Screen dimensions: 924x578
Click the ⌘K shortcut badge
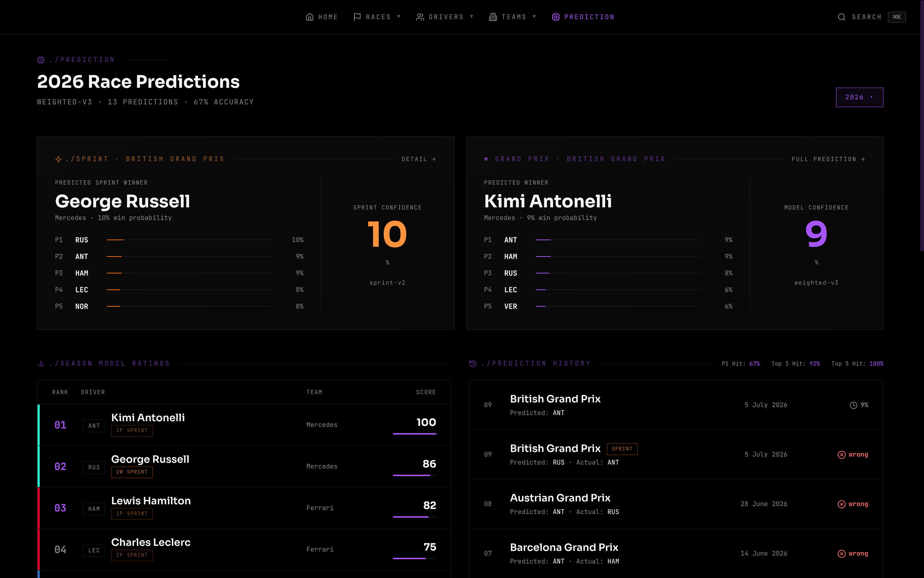pyautogui.click(x=897, y=17)
